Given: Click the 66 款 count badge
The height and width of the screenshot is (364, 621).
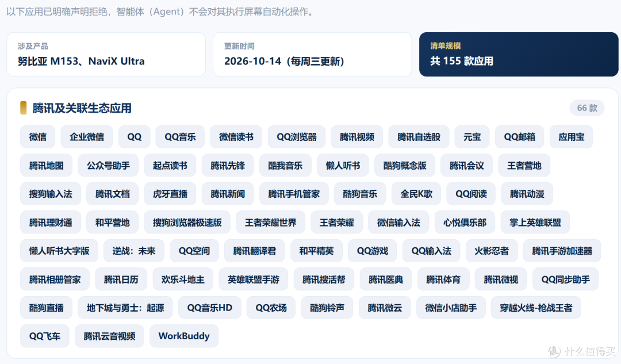Looking at the screenshot, I should [x=587, y=108].
